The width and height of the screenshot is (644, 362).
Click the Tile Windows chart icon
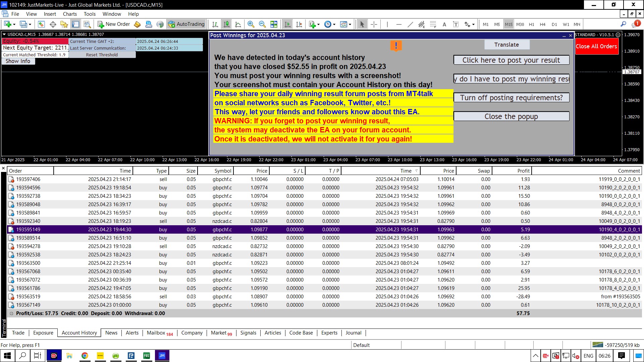pos(274,24)
